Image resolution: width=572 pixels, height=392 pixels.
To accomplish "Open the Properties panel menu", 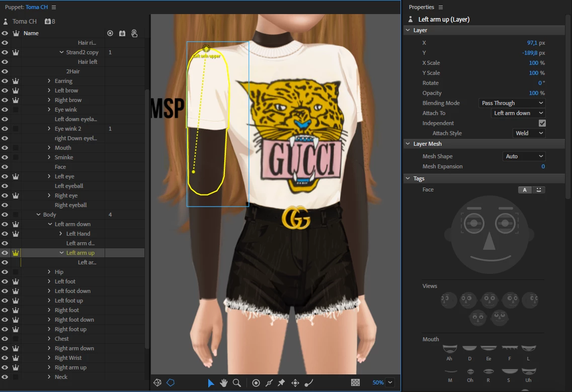I will coord(441,7).
